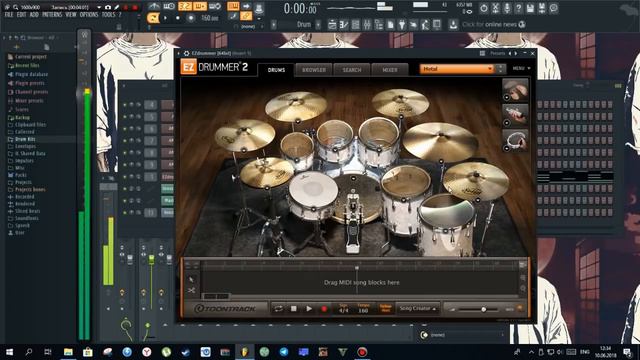
Task: Open the EZdrummer Menu dropdown
Action: [521, 68]
